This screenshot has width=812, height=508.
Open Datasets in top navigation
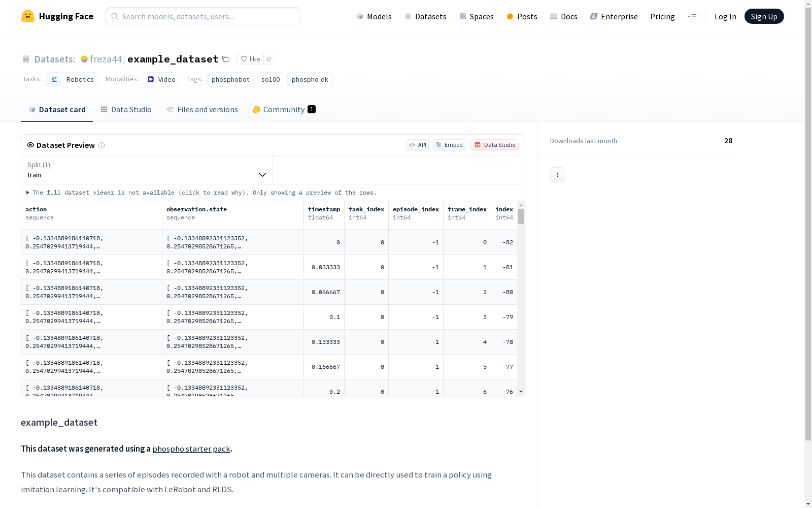425,16
